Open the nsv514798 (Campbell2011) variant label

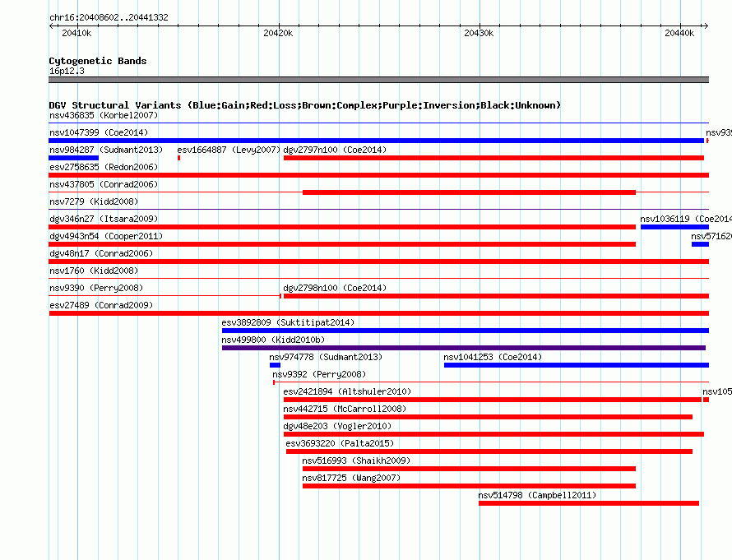[537, 495]
